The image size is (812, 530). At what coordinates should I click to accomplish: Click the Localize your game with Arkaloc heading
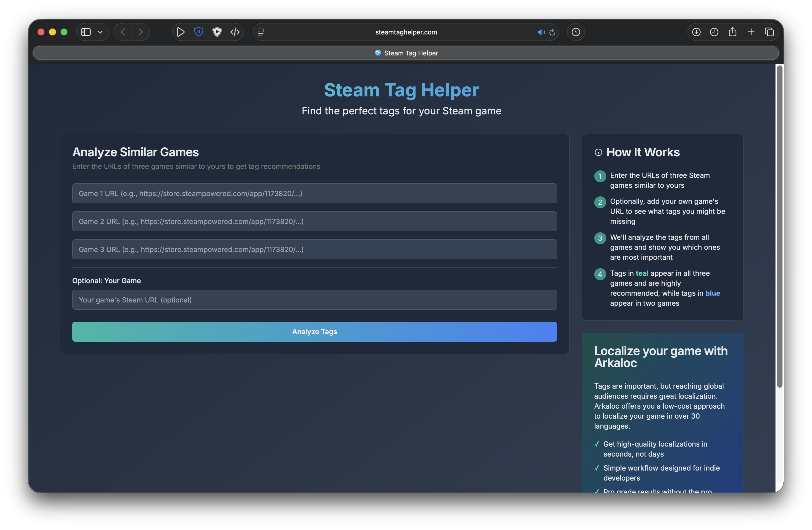(x=661, y=357)
